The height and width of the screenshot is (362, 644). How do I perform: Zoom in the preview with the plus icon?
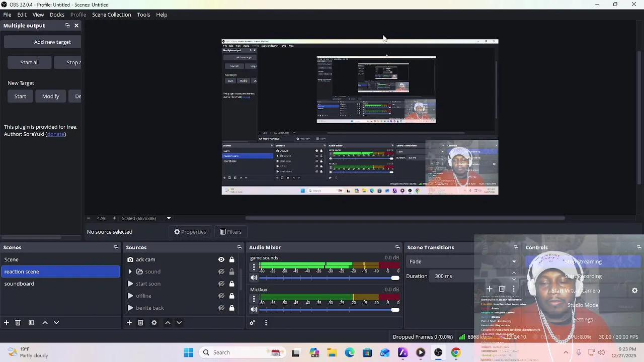coord(114,218)
